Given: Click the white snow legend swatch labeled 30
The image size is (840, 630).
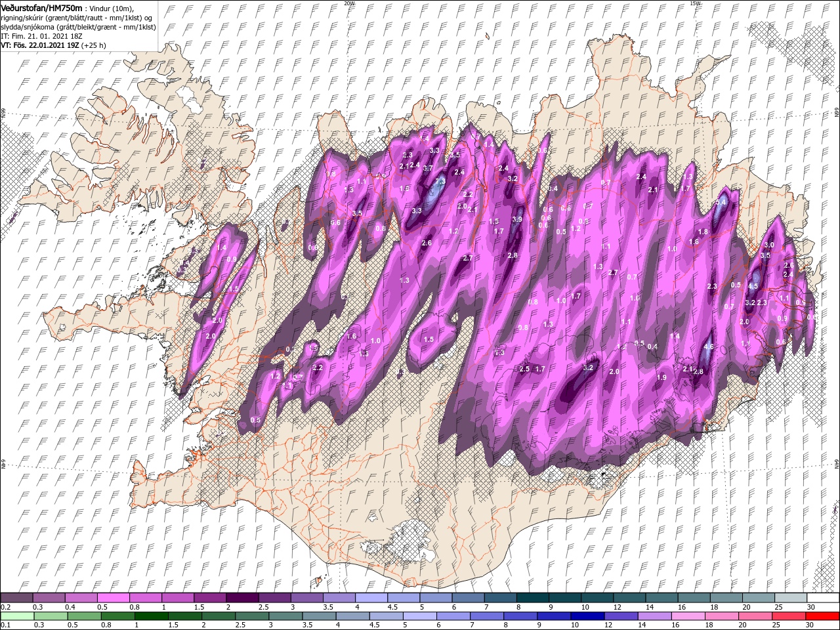Looking at the screenshot, I should pyautogui.click(x=824, y=598).
